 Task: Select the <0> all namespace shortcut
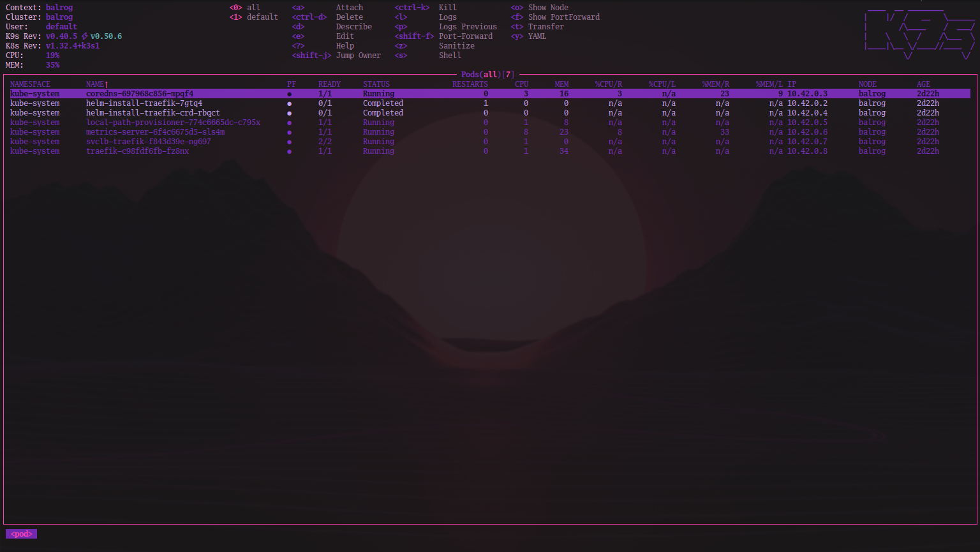[x=245, y=8]
